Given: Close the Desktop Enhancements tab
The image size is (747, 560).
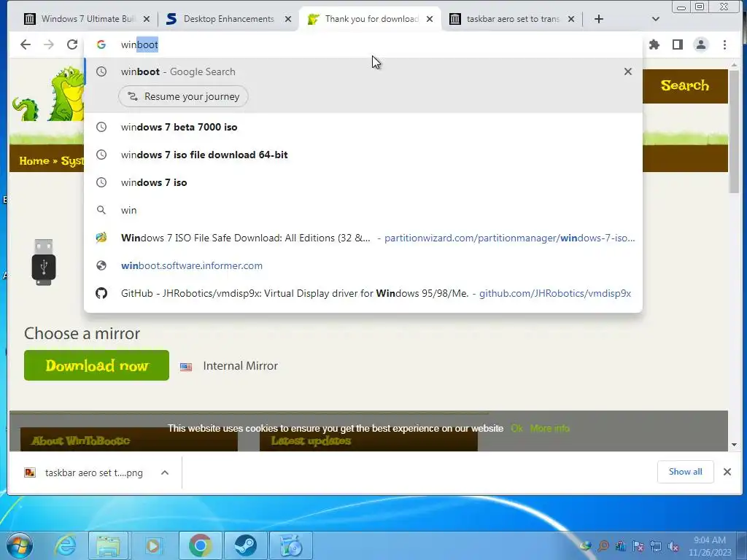Looking at the screenshot, I should 287,19.
